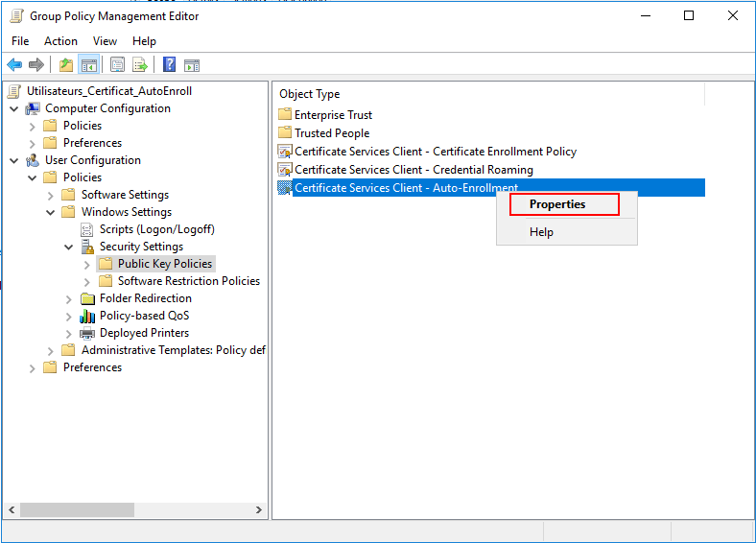The width and height of the screenshot is (756, 543).
Task: Collapse the User Configuration node
Action: click(14, 160)
